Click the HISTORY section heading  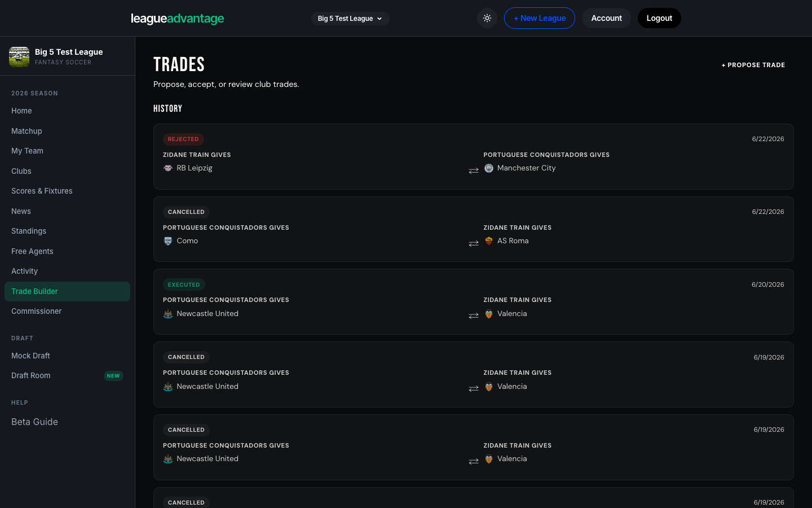pos(167,108)
